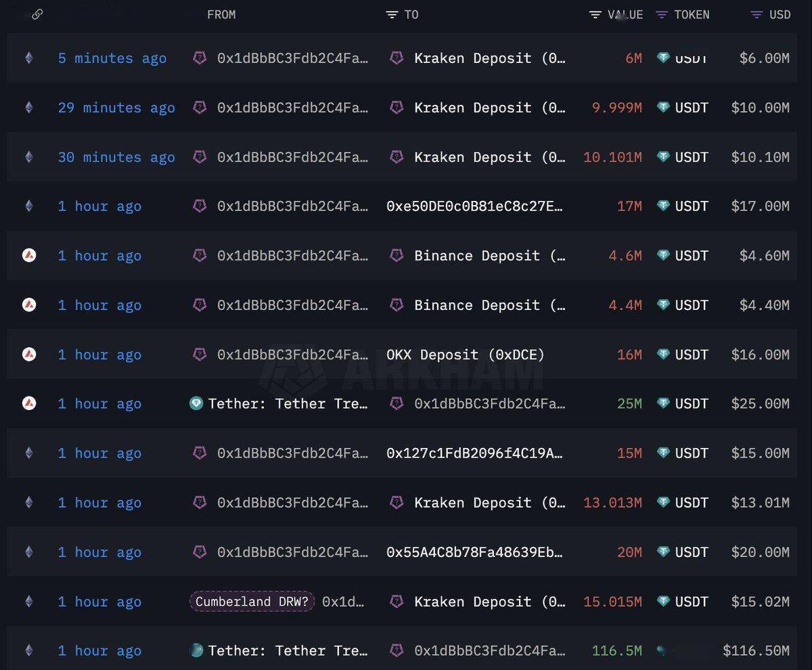Open the recipient 0x1dBbBC3Fdb2C4Fa address on the 116.5M row

[x=490, y=650]
